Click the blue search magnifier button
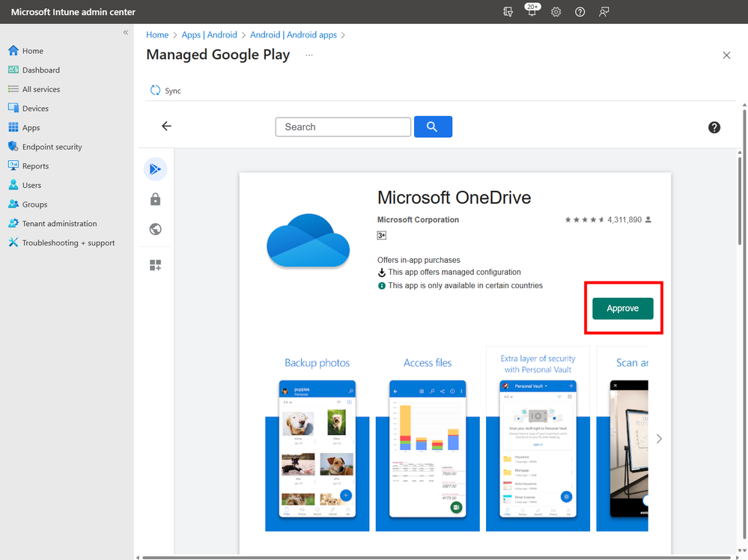 point(433,127)
